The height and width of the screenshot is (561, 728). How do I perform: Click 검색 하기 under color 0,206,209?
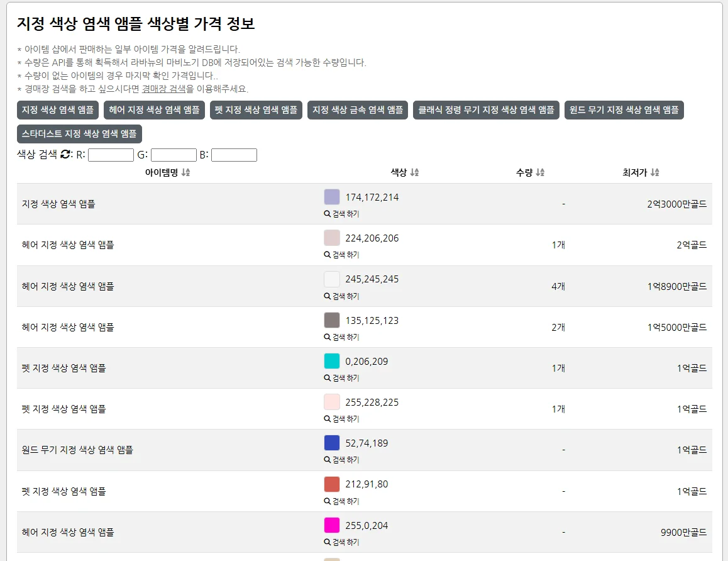[x=341, y=378]
